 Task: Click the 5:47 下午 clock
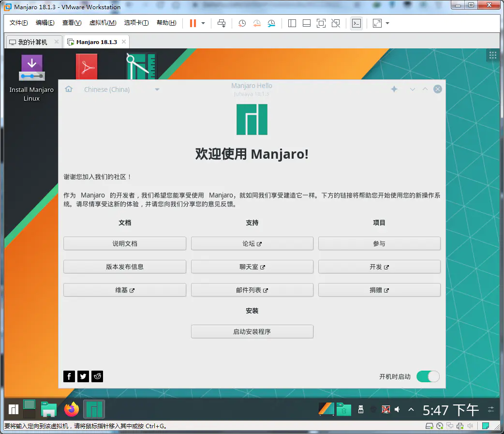451,410
